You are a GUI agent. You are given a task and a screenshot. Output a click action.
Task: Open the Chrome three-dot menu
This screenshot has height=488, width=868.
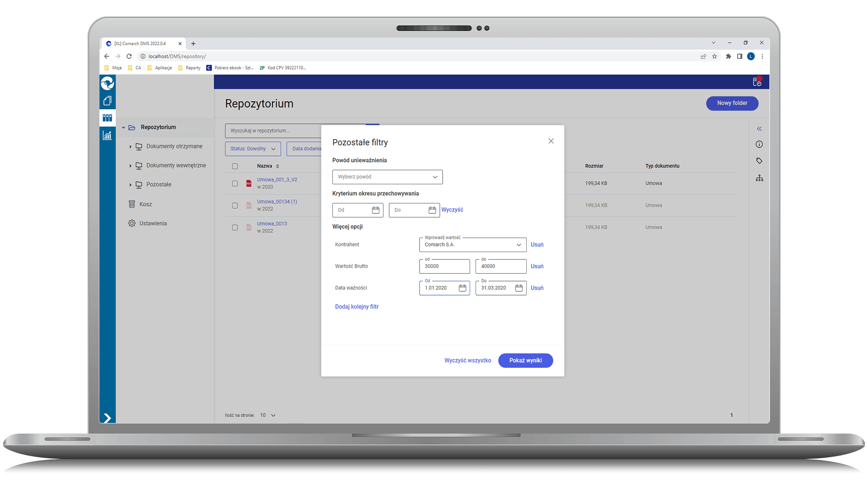pos(762,56)
